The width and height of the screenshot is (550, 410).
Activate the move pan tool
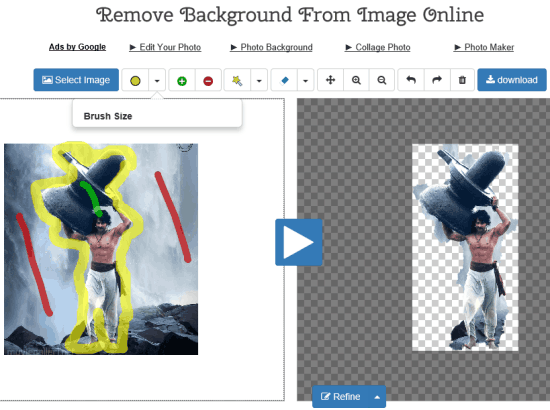330,80
